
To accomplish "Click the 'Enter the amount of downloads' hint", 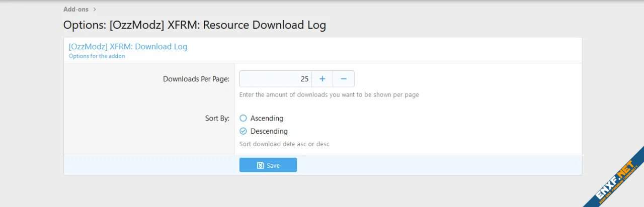I will click(329, 94).
